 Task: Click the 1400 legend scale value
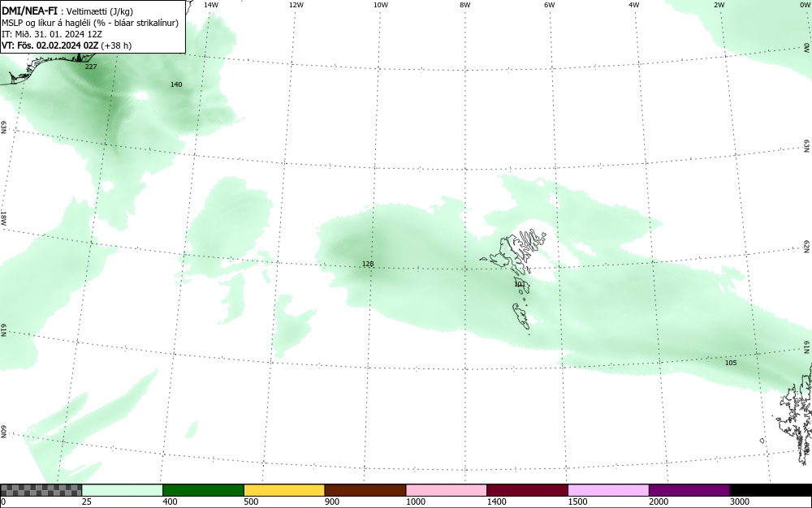pos(496,502)
